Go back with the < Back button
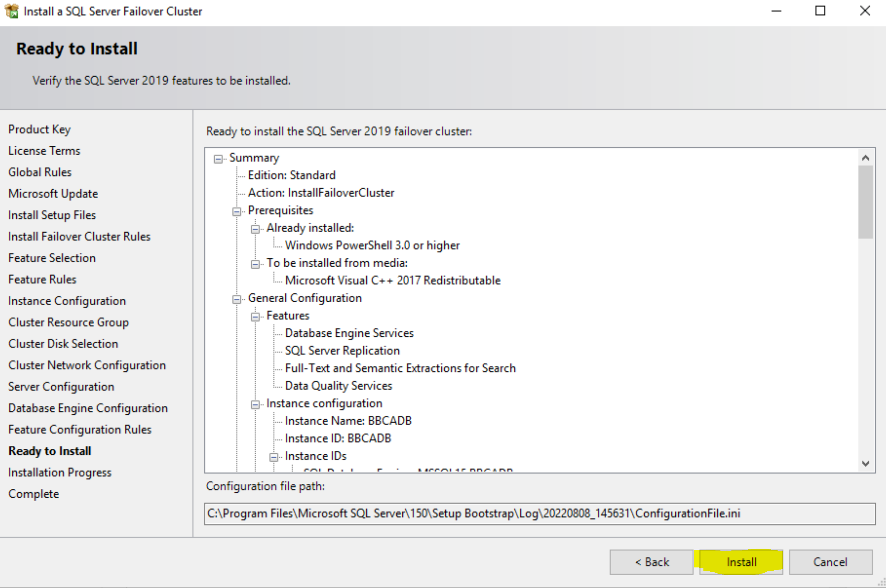The image size is (886, 588). tap(652, 562)
